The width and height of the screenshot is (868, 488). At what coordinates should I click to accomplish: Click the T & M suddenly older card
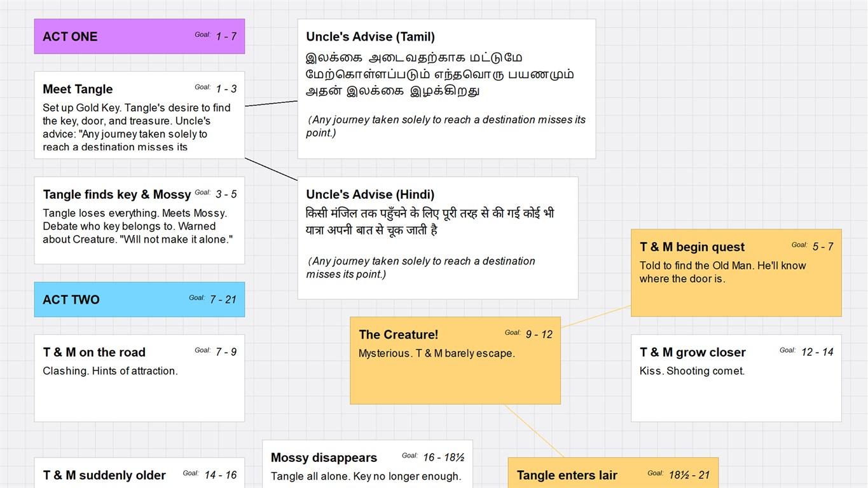[x=104, y=475]
